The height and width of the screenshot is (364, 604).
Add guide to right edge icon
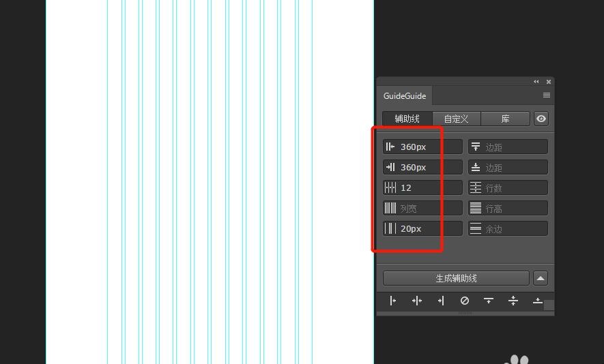tap(441, 301)
